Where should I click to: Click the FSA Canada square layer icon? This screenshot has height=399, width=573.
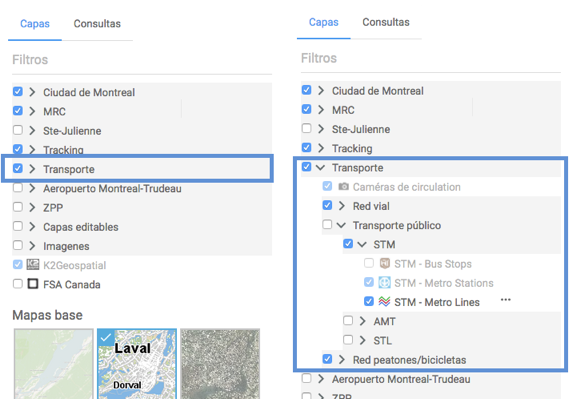pyautogui.click(x=33, y=284)
